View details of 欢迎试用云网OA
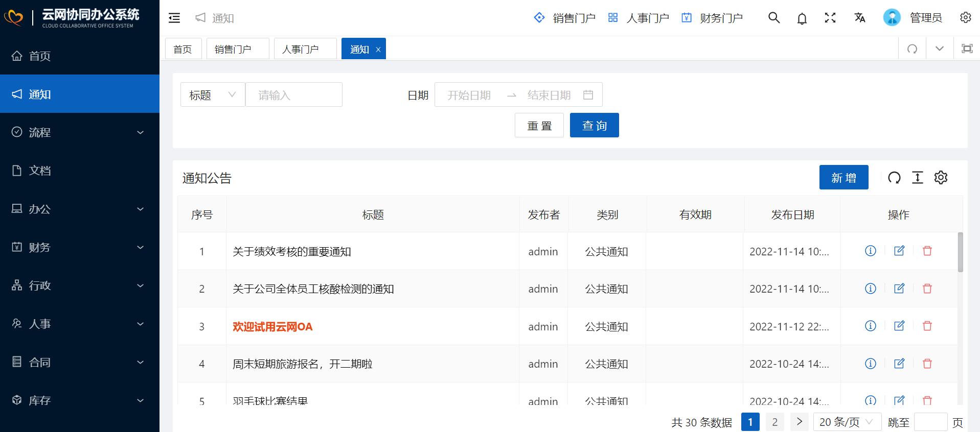 (x=870, y=326)
